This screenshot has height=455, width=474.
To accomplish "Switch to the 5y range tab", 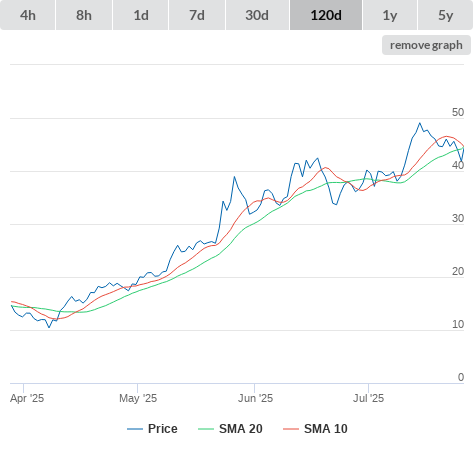I will click(x=445, y=15).
